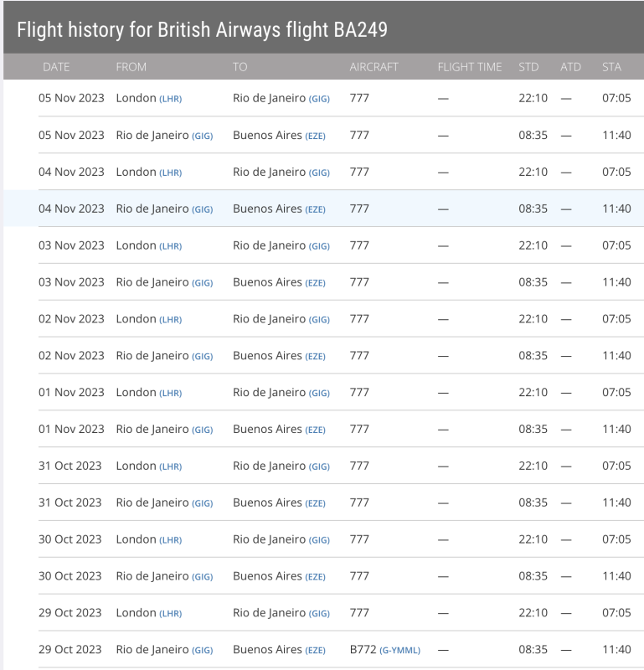
Task: Select the STD column header
Action: coord(528,67)
